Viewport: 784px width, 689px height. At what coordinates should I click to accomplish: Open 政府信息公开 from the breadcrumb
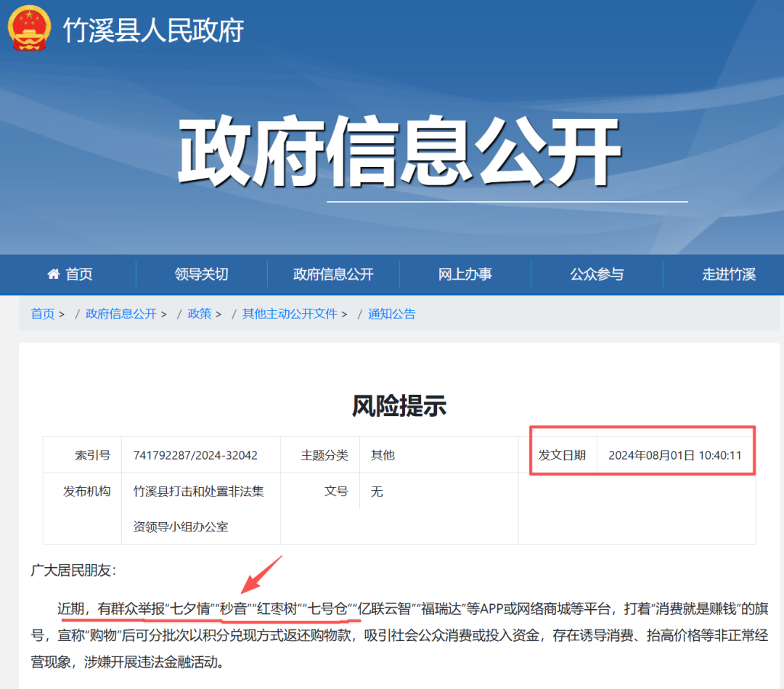[x=121, y=314]
